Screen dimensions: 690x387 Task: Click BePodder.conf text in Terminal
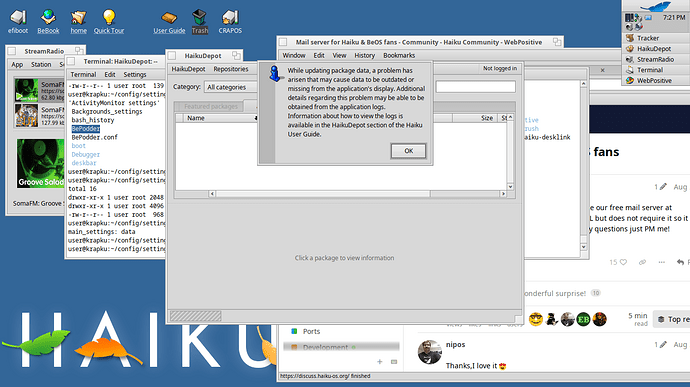[95, 137]
